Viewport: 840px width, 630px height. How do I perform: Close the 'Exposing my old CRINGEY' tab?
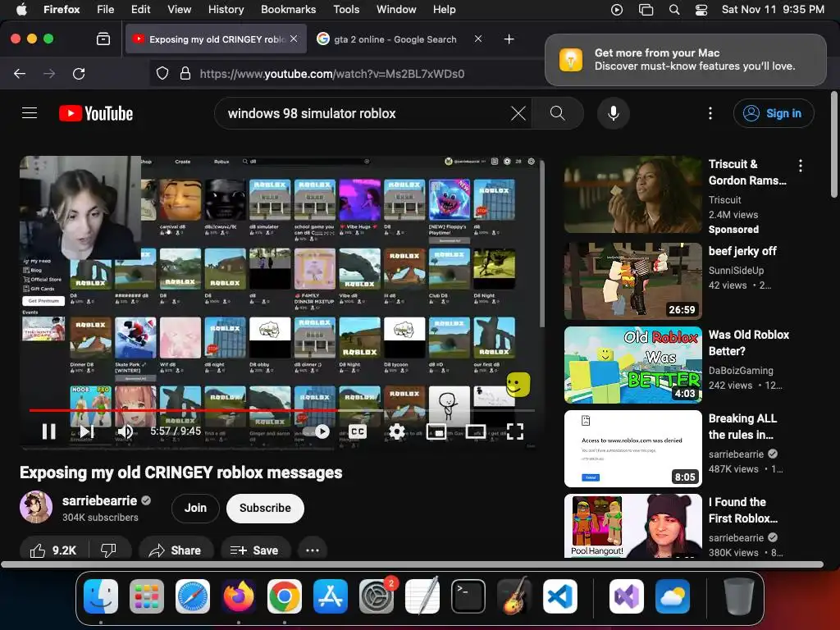click(294, 39)
